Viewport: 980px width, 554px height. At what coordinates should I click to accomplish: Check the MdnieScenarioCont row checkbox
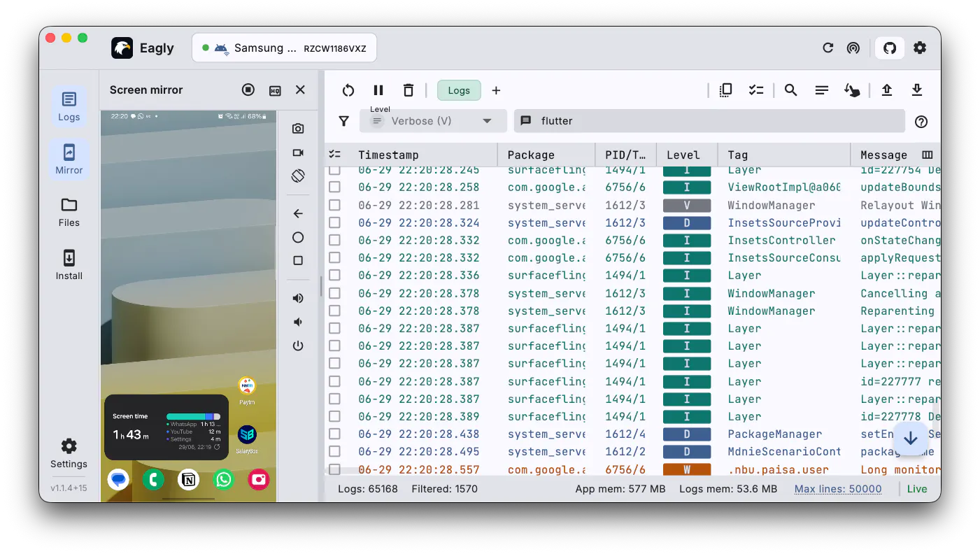[334, 451]
